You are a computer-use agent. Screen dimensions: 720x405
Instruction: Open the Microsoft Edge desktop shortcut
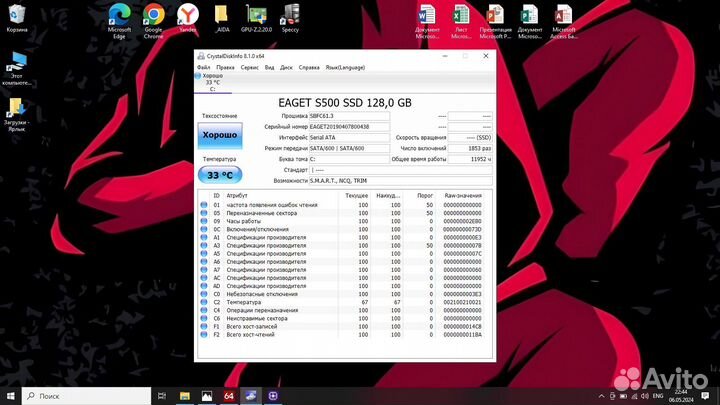119,20
